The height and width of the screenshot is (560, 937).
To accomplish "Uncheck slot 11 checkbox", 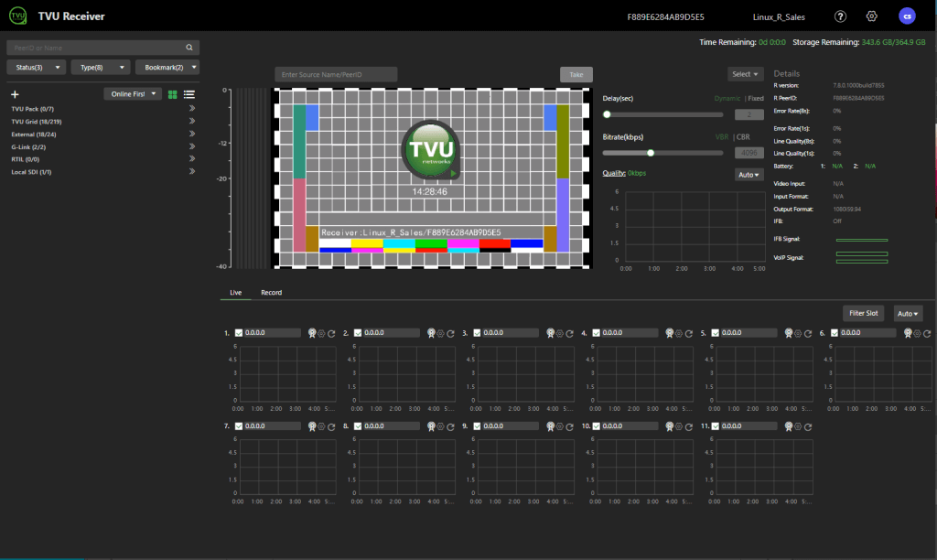I will point(715,426).
